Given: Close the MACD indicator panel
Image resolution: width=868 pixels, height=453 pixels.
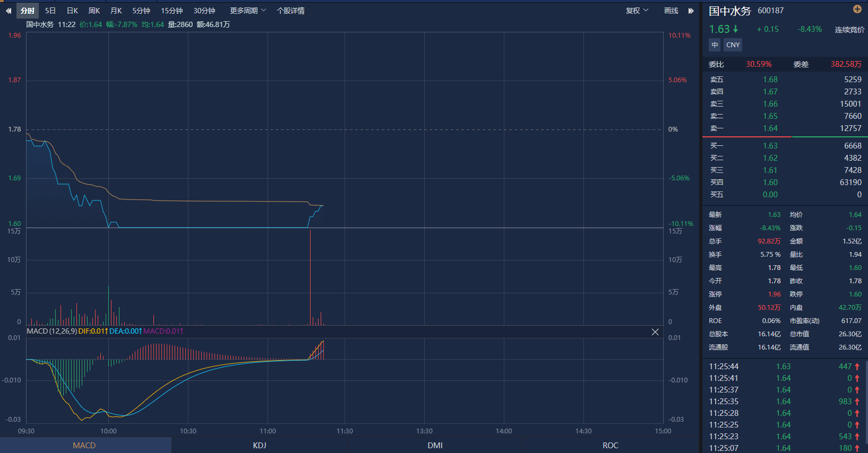Looking at the screenshot, I should (655, 332).
